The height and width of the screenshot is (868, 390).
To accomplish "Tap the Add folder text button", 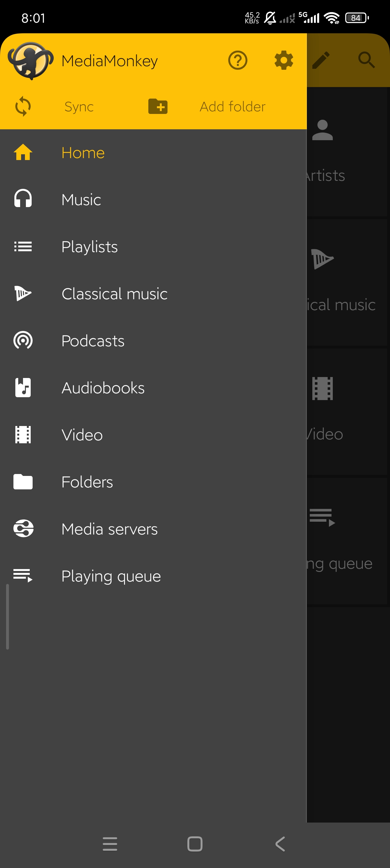I will pyautogui.click(x=232, y=107).
